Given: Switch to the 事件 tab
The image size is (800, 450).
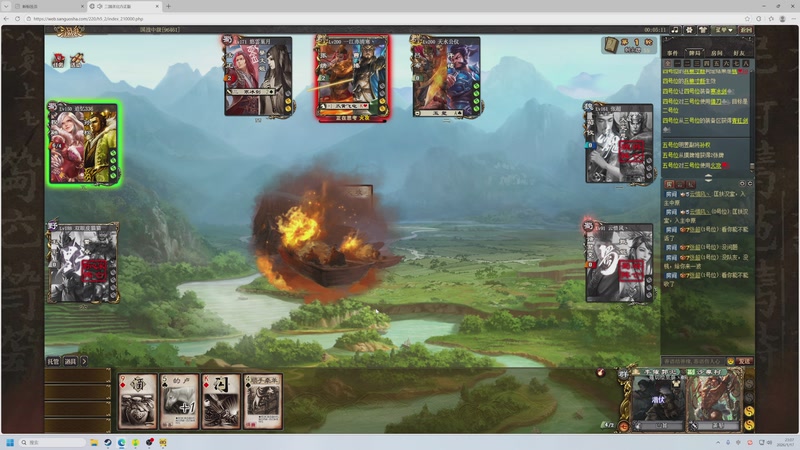Looking at the screenshot, I should coord(672,53).
